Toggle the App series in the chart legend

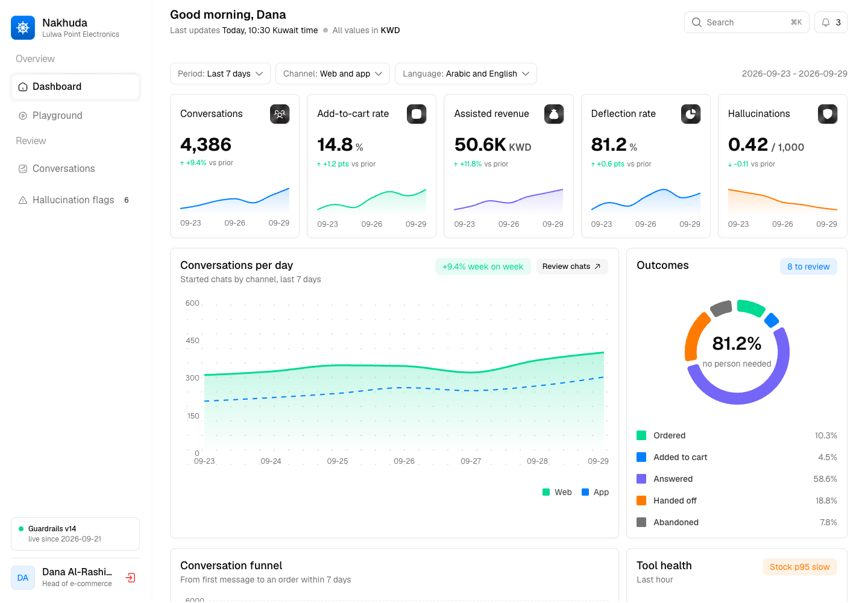point(595,492)
